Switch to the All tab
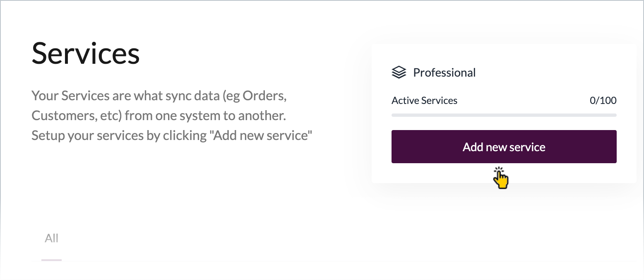The height and width of the screenshot is (280, 644). (52, 239)
